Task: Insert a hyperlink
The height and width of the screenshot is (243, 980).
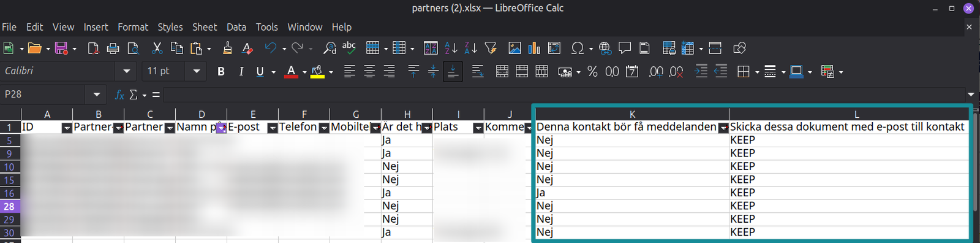Action: 605,48
